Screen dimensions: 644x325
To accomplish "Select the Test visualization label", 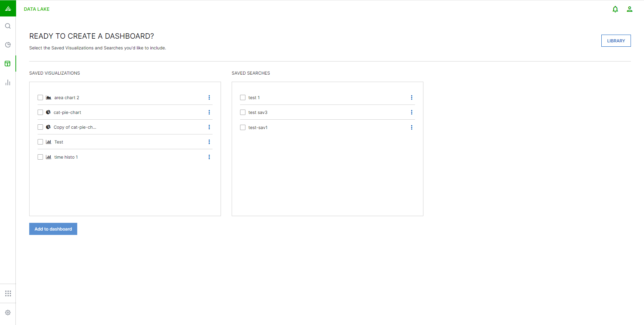I will pyautogui.click(x=59, y=142).
